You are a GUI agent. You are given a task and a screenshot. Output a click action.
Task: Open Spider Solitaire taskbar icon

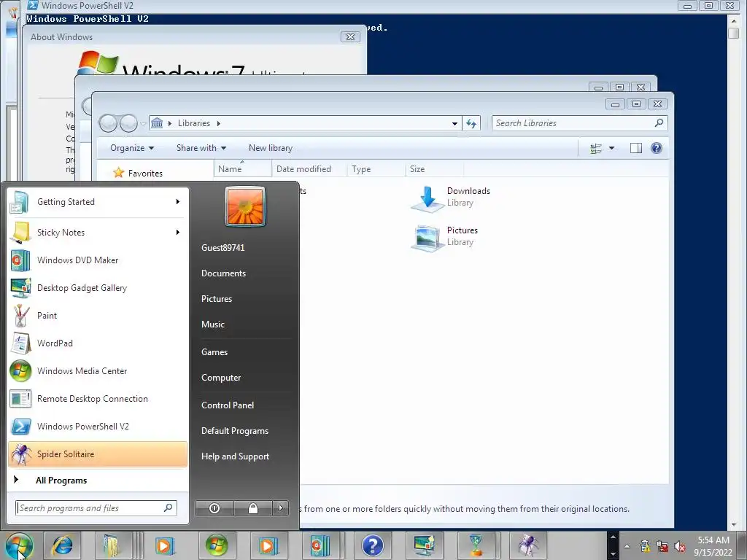point(528,545)
